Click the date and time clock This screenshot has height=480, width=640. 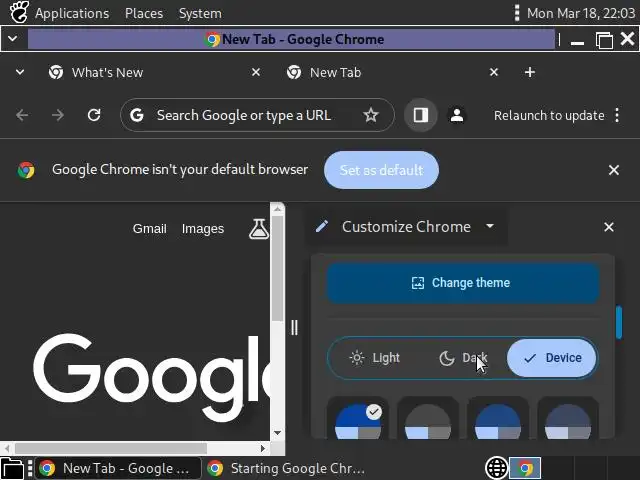click(x=581, y=13)
